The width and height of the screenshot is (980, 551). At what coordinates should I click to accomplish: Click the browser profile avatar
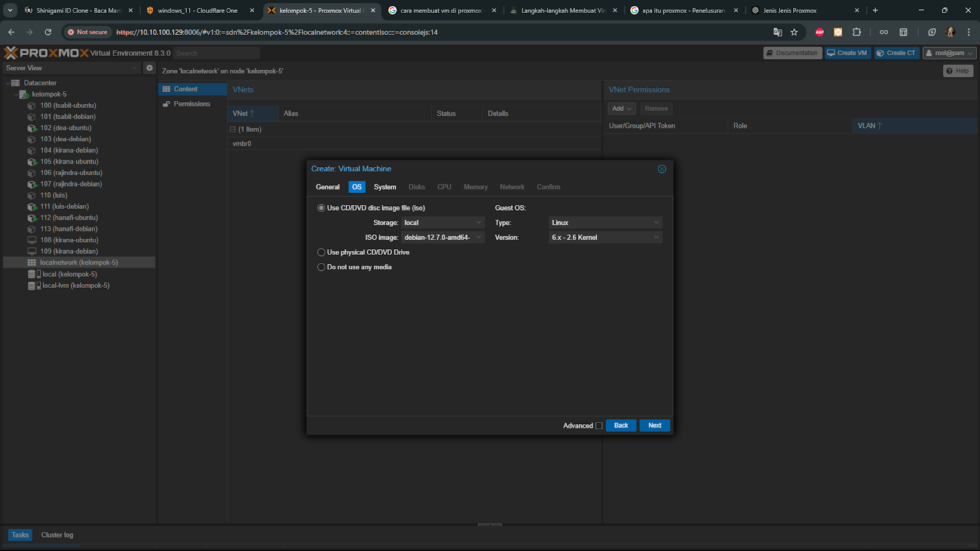[951, 32]
